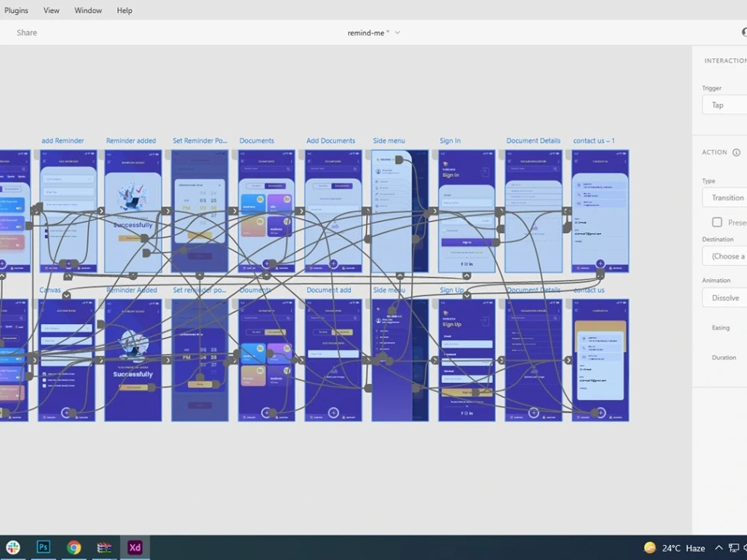Click the 'Successfully' text in Reminder added artboard

[x=133, y=225]
